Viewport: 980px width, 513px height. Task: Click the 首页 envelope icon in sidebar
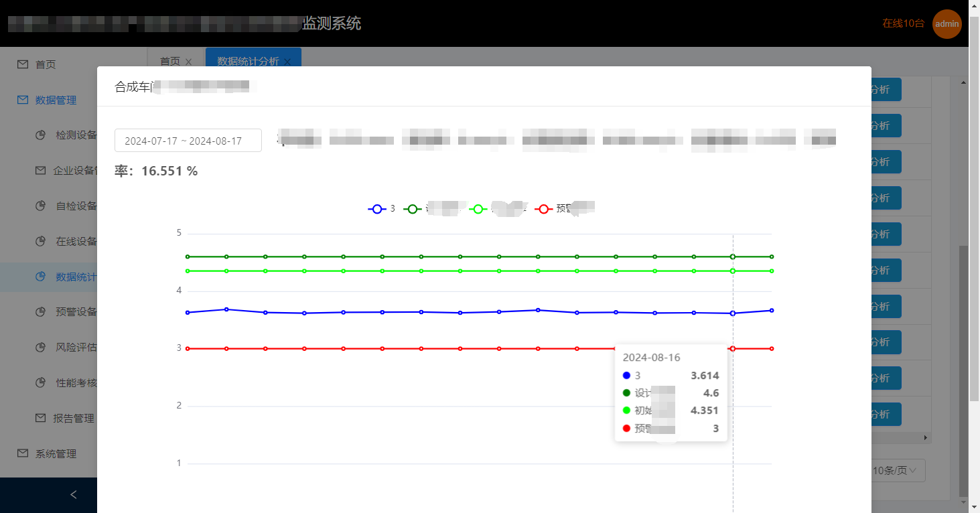[x=23, y=64]
